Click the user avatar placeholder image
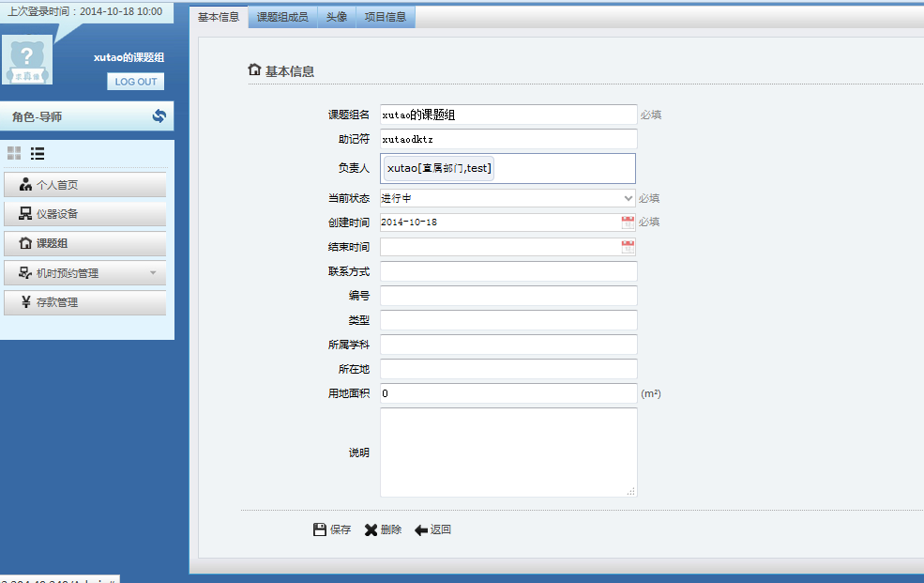 27,60
